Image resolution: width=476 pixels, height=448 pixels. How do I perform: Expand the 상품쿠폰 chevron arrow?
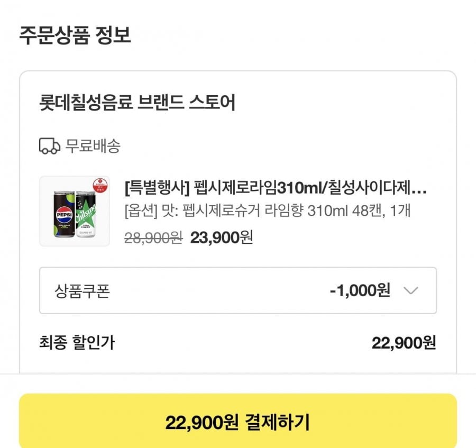tap(410, 290)
